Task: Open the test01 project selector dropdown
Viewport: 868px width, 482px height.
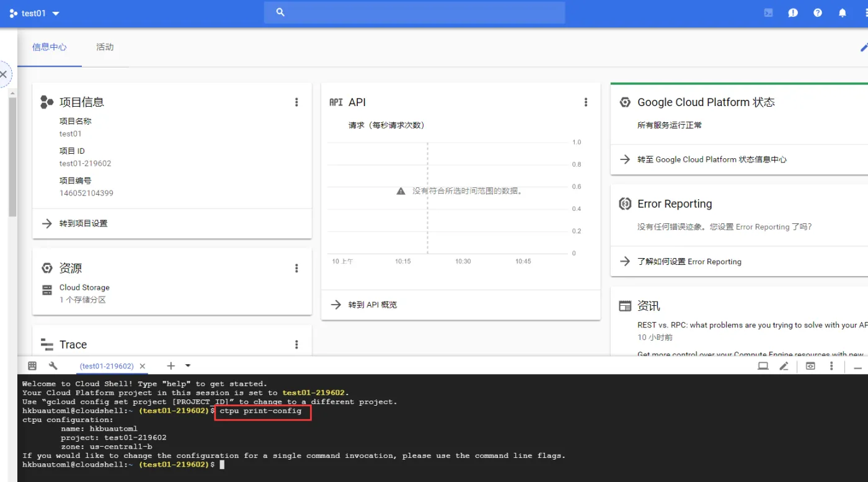Action: coord(35,13)
